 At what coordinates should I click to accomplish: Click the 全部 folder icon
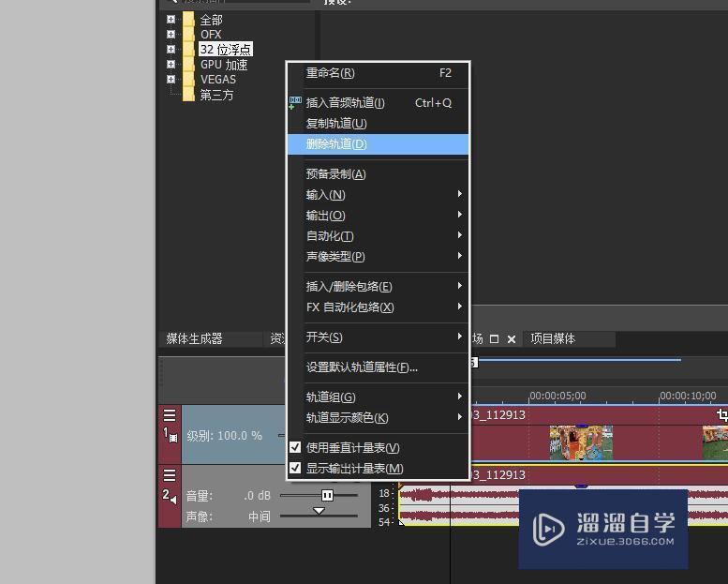188,20
